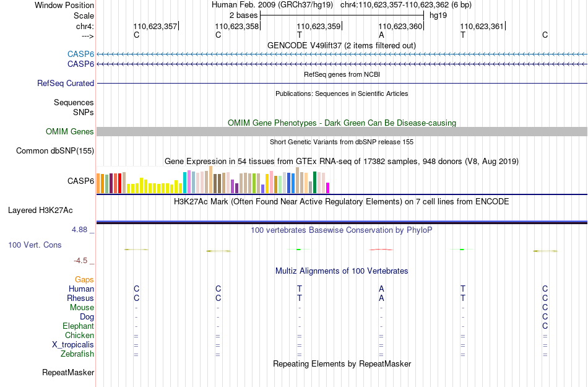
Task: Click the H3K27Ac Mark track title
Action: tap(342, 201)
